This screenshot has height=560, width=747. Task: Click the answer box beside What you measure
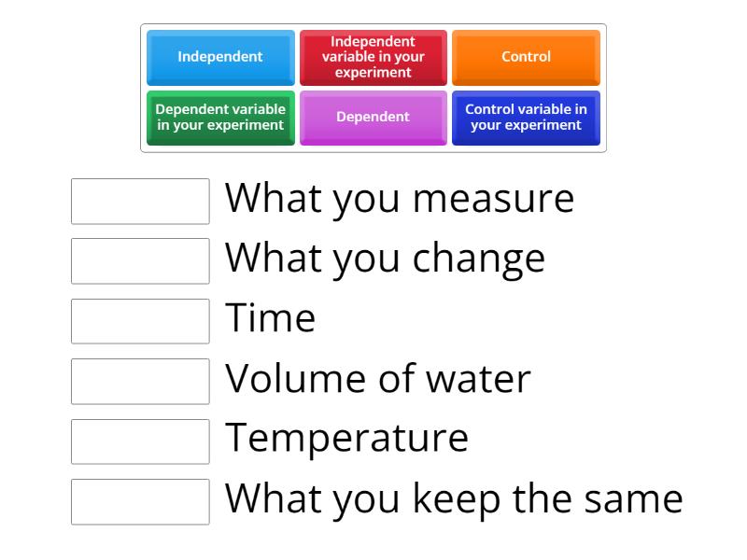tap(140, 202)
